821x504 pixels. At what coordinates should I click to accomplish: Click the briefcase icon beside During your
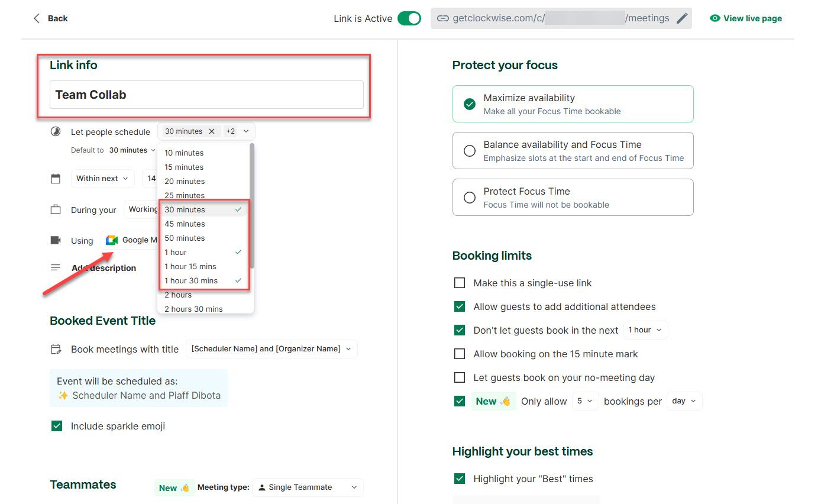56,209
